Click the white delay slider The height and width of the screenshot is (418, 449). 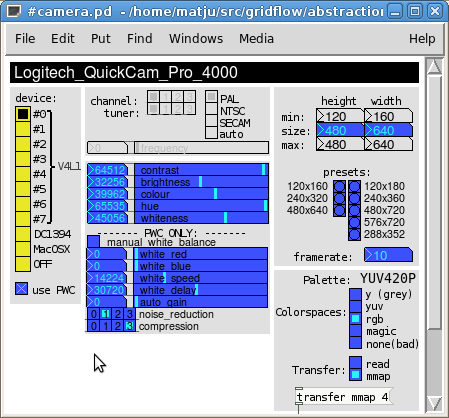point(201,290)
